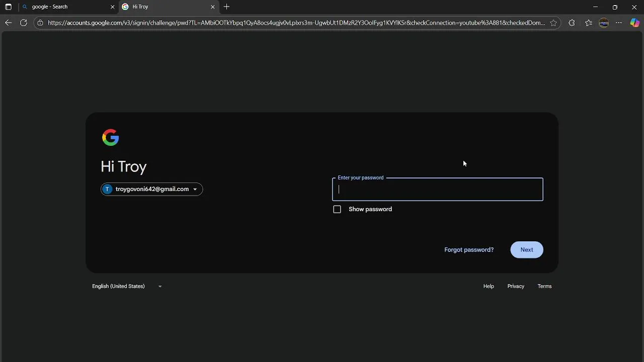Select the 'Hi Troy' tab
The width and height of the screenshot is (644, 362).
168,7
